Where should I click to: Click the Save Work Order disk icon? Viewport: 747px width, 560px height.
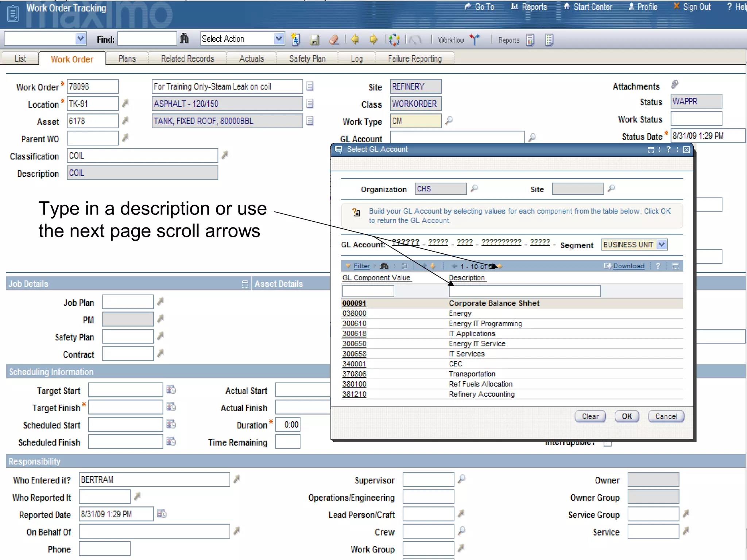pos(314,39)
